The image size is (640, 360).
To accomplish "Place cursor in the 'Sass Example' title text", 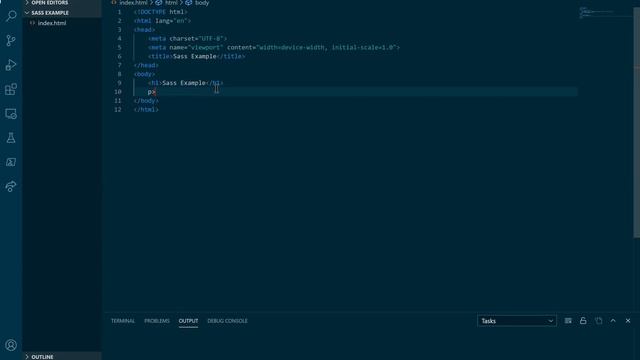I will tap(195, 56).
